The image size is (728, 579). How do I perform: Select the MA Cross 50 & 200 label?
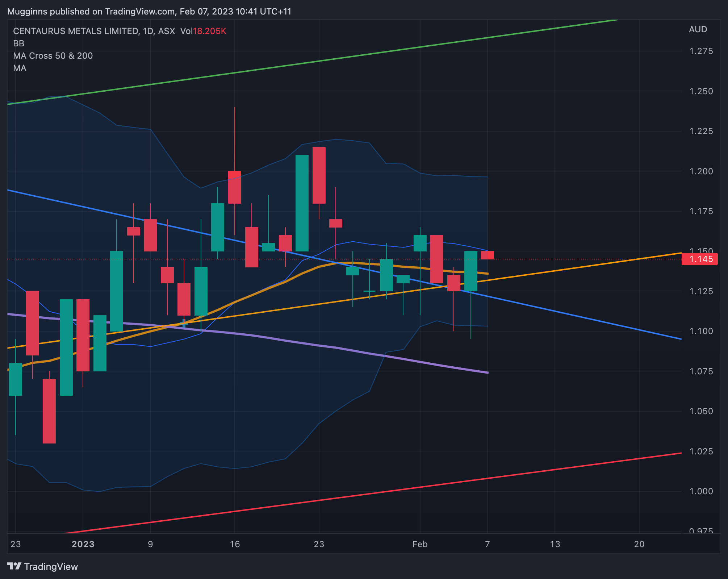[x=53, y=56]
